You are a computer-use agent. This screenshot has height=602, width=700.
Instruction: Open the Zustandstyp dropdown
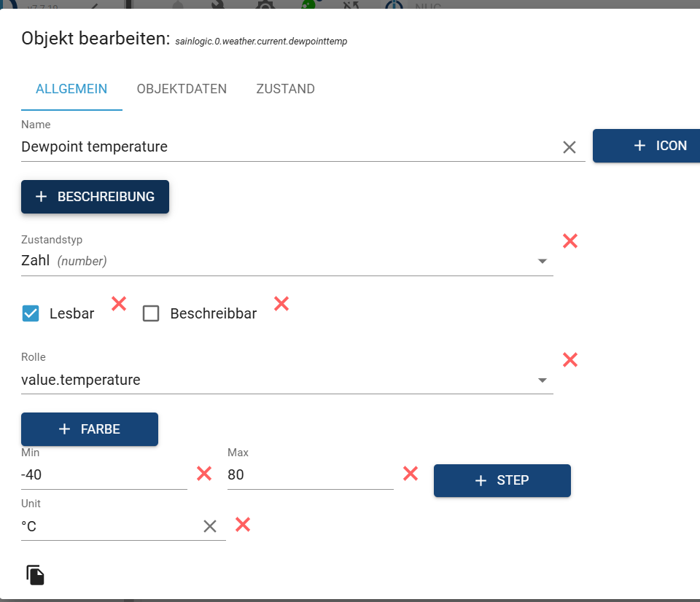coord(542,261)
